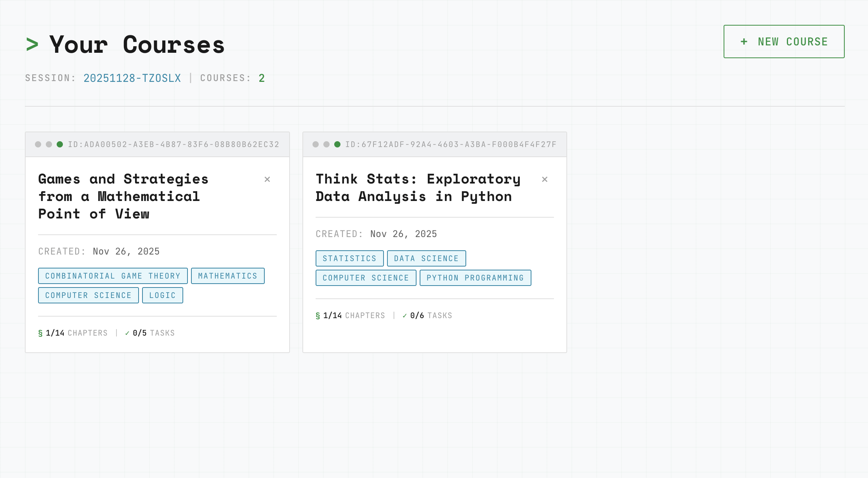Viewport: 868px width, 478px height.
Task: Toggle the STATISTICS tag
Action: pos(349,258)
